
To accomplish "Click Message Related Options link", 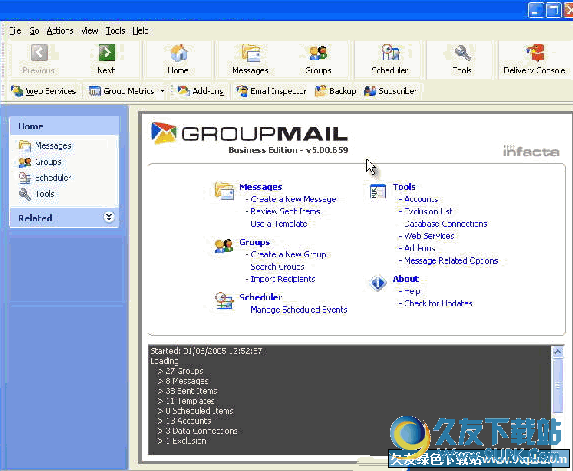I will (451, 261).
